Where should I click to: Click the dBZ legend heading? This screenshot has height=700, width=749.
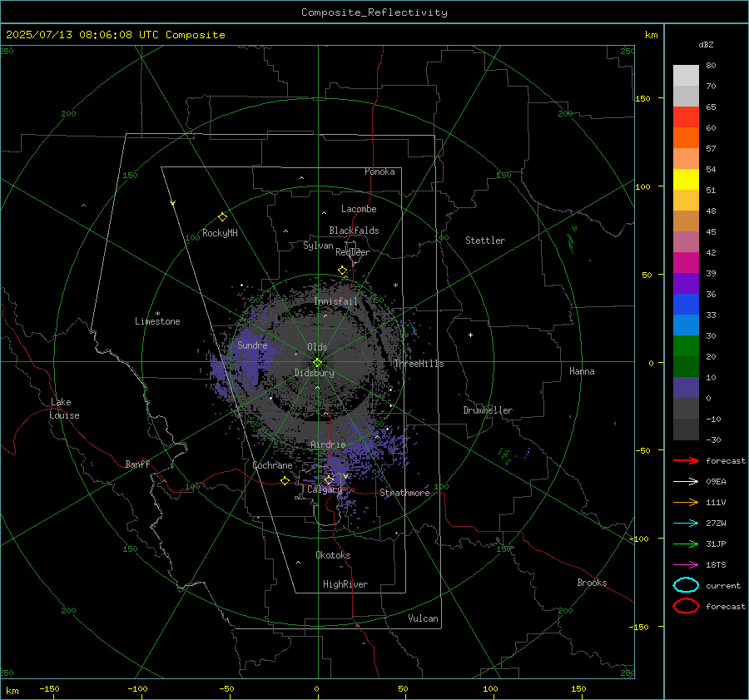point(706,44)
